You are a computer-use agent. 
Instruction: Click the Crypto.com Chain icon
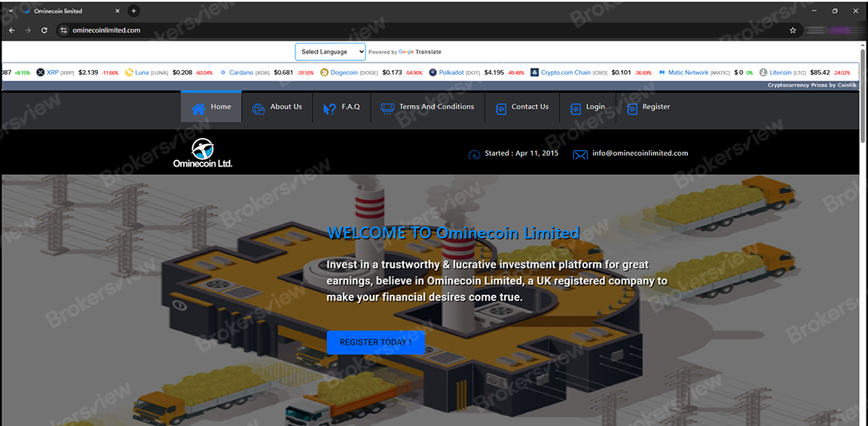(535, 72)
